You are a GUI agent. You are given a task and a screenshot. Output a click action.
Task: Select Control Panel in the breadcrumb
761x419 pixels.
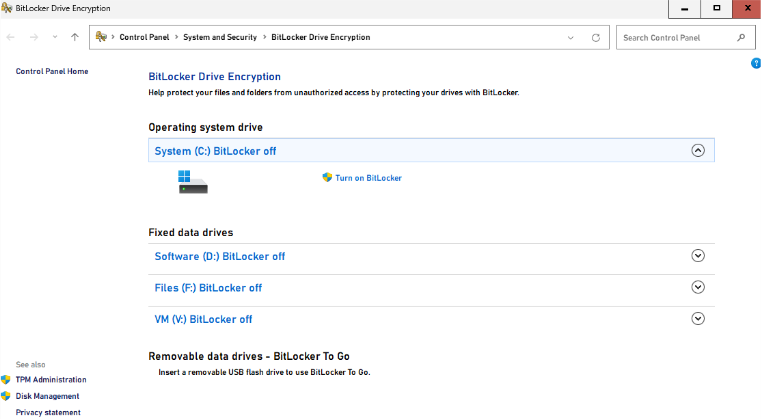click(145, 38)
